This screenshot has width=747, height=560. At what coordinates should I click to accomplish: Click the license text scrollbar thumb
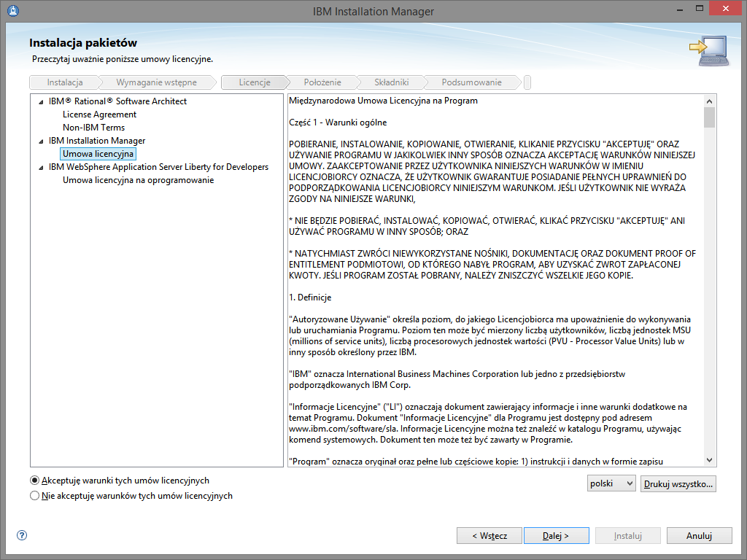click(709, 117)
